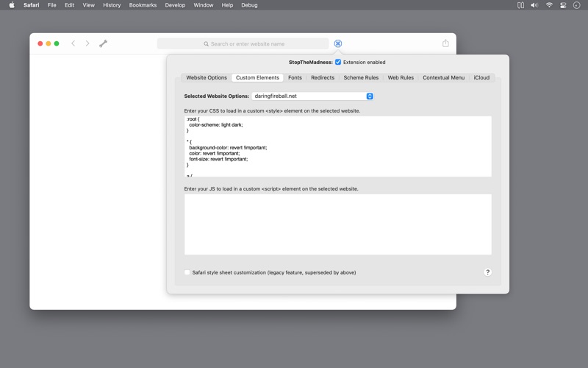Image resolution: width=588 pixels, height=368 pixels.
Task: Click the 'Selected Website Options:' label
Action: click(216, 96)
